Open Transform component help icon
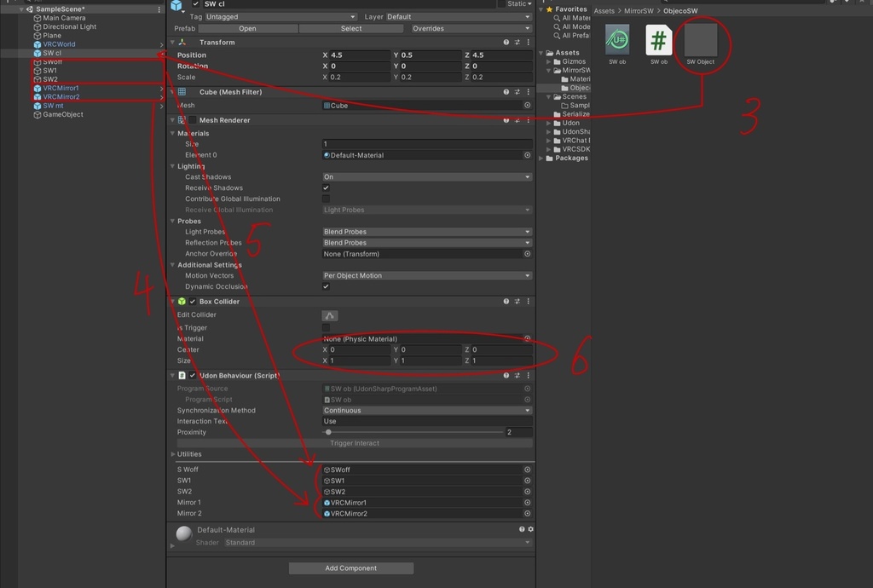The width and height of the screenshot is (873, 588). pyautogui.click(x=506, y=43)
